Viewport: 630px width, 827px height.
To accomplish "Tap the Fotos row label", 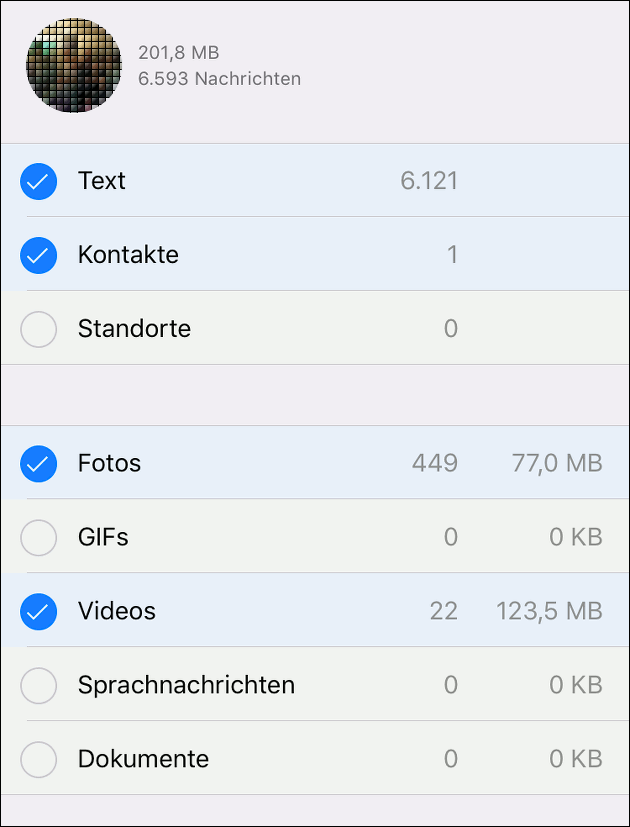I will [109, 463].
